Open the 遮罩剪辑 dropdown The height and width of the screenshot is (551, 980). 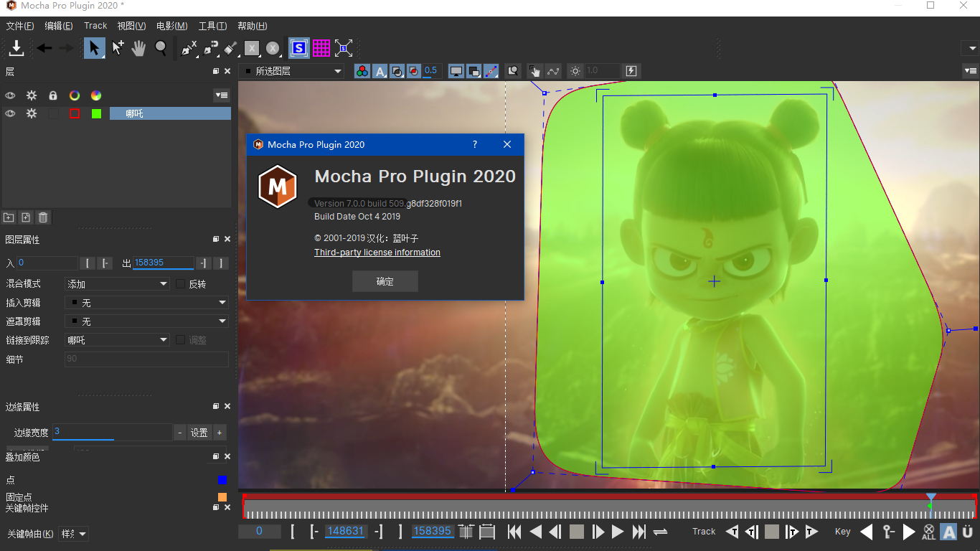tap(146, 321)
